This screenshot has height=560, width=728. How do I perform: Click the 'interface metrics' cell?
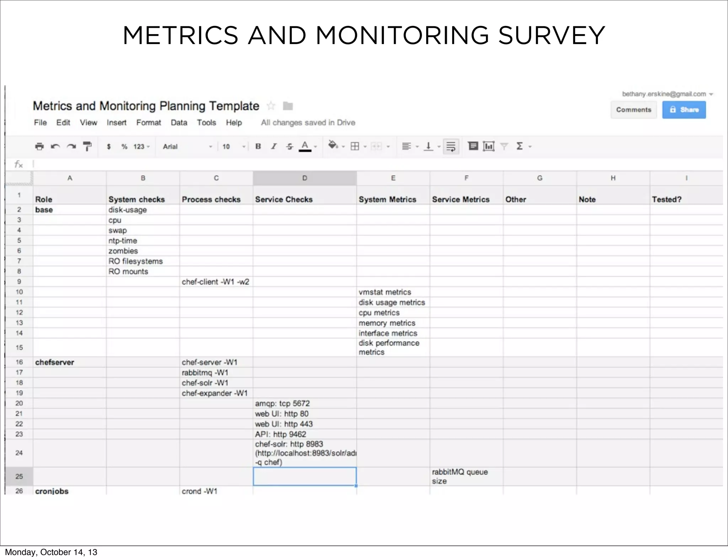(393, 333)
